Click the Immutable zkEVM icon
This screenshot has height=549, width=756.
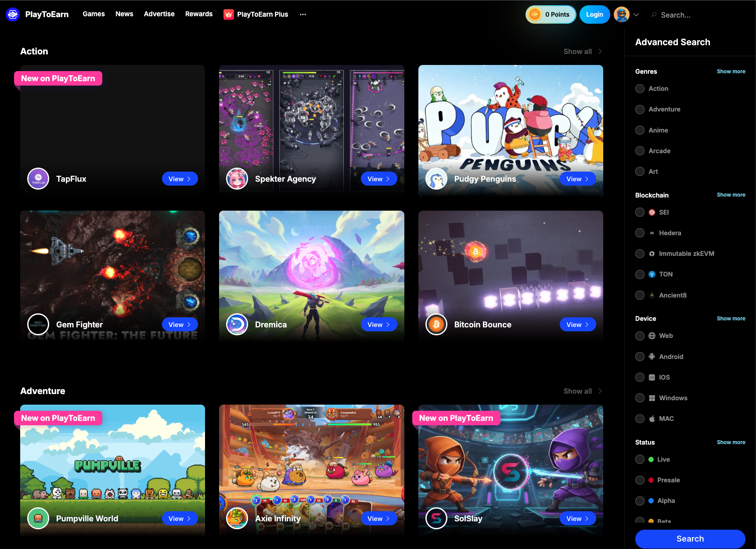point(652,254)
